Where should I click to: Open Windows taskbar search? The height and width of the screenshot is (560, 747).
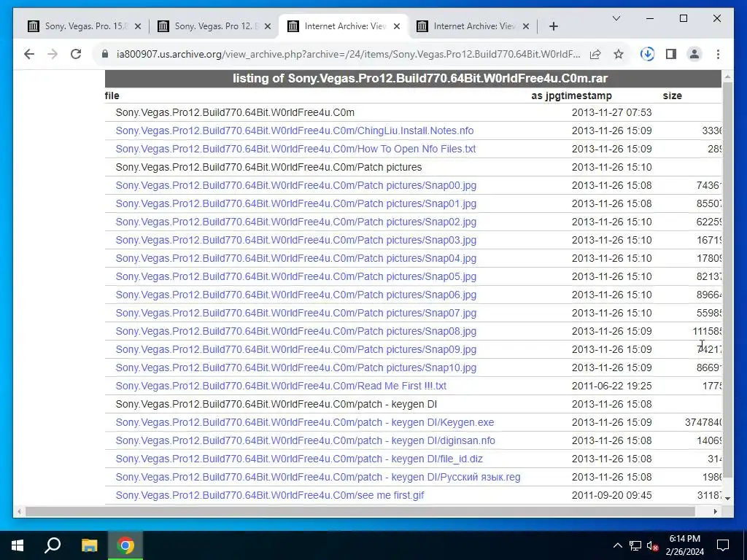pyautogui.click(x=53, y=545)
